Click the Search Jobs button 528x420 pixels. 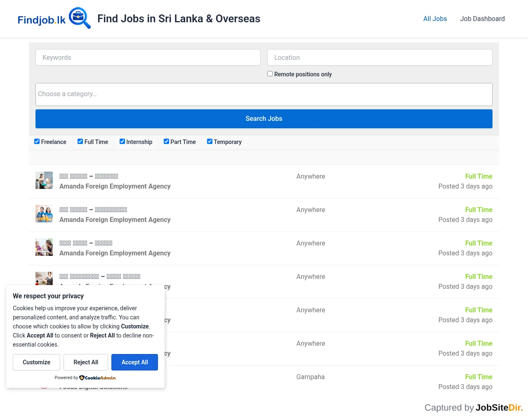[x=264, y=119]
